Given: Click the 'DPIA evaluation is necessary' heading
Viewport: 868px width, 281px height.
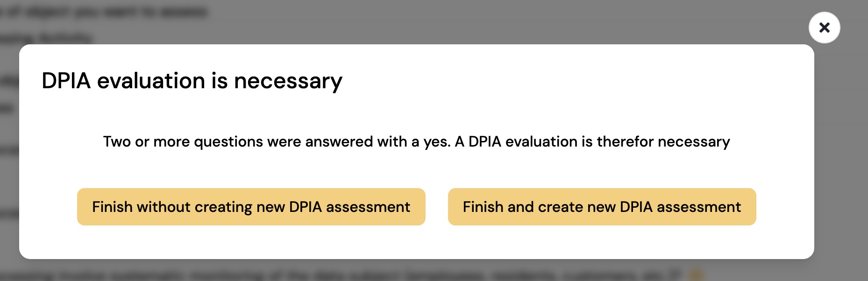Looking at the screenshot, I should click(x=192, y=81).
